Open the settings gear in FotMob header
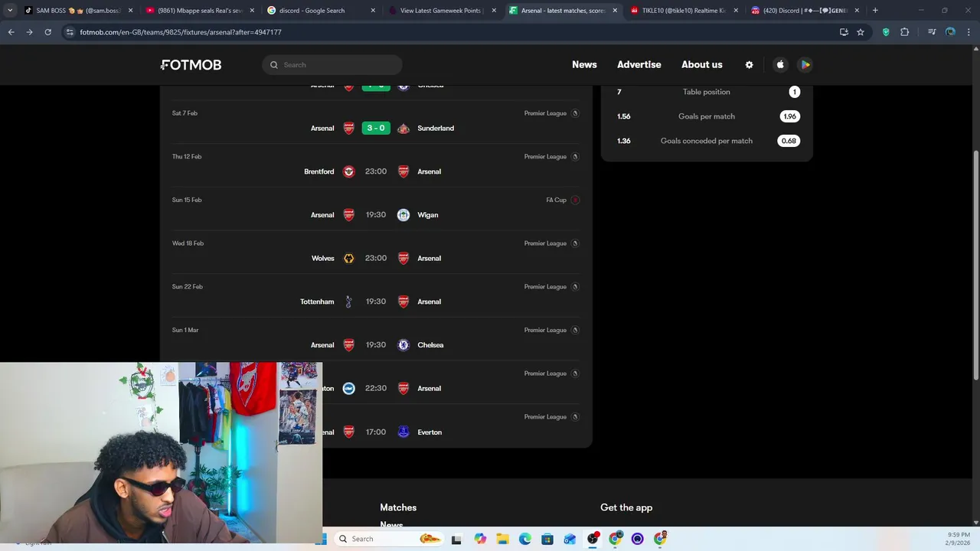The width and height of the screenshot is (980, 551). click(749, 65)
